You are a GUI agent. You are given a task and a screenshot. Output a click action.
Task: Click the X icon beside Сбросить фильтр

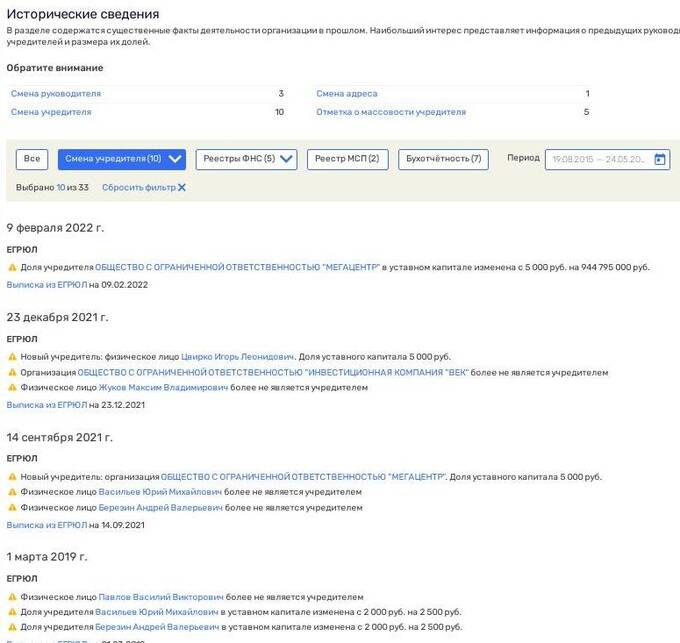182,188
